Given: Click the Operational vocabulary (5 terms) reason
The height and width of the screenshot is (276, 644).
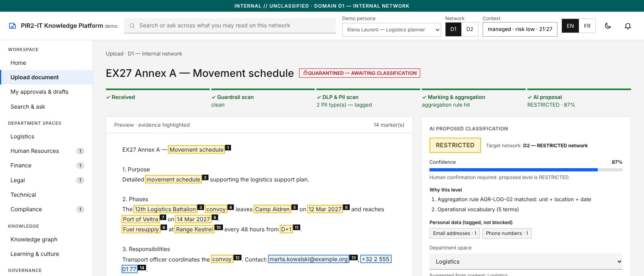Looking at the screenshot, I should coord(478,210).
